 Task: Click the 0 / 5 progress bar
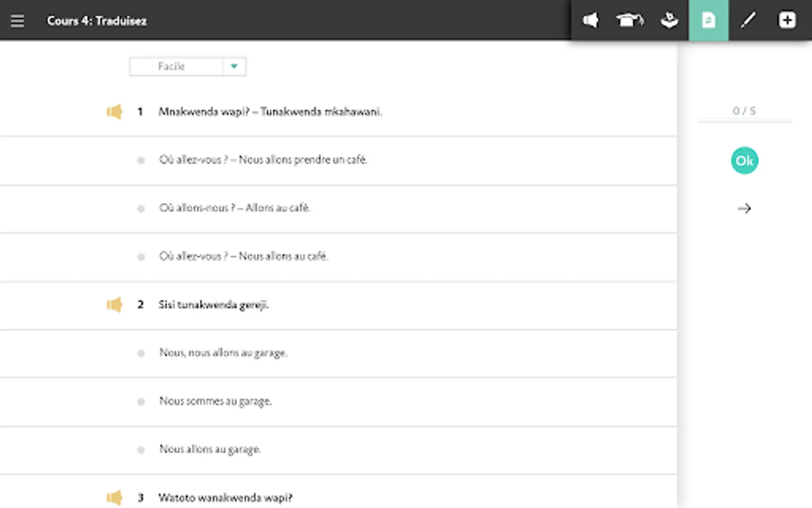click(744, 120)
